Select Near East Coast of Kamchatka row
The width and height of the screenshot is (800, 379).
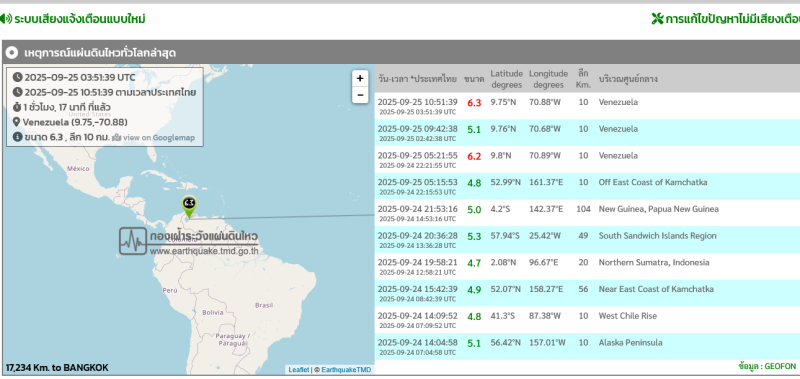coord(587,293)
